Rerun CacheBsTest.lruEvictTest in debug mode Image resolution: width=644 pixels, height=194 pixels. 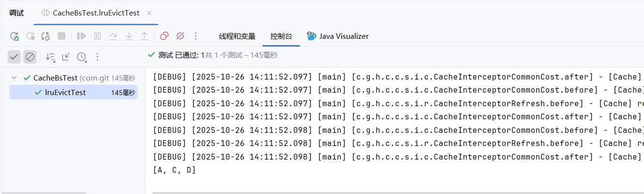coord(15,36)
